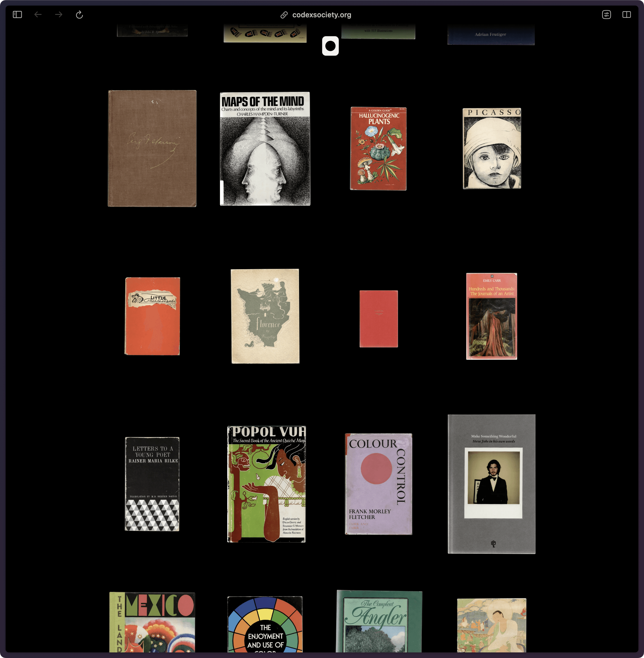Open the Popol Vuh book

266,484
